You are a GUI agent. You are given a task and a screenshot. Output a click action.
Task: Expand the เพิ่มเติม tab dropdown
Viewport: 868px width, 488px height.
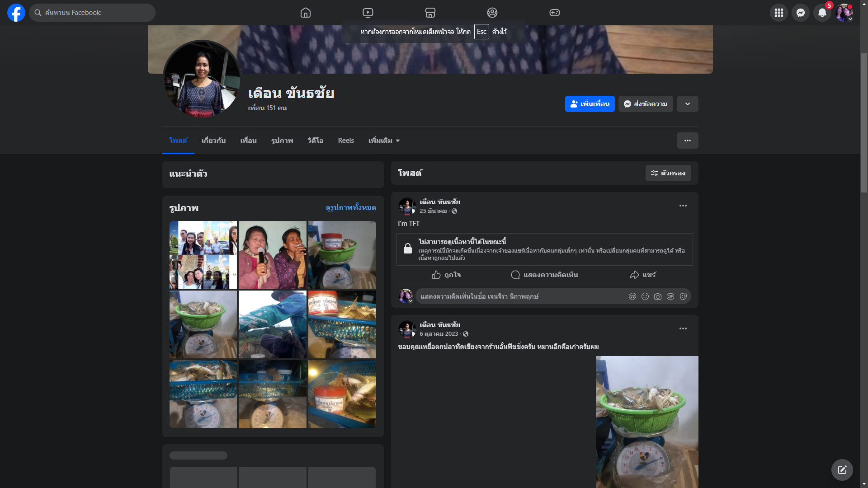coord(384,141)
